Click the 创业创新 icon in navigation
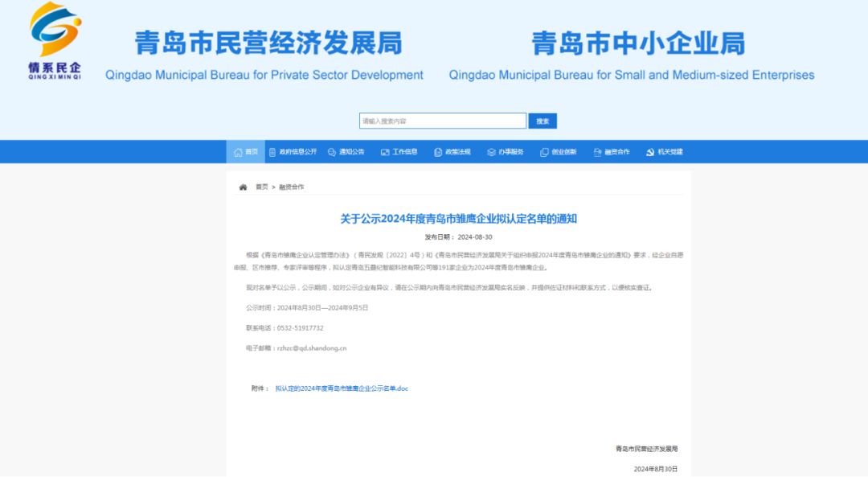 click(544, 152)
